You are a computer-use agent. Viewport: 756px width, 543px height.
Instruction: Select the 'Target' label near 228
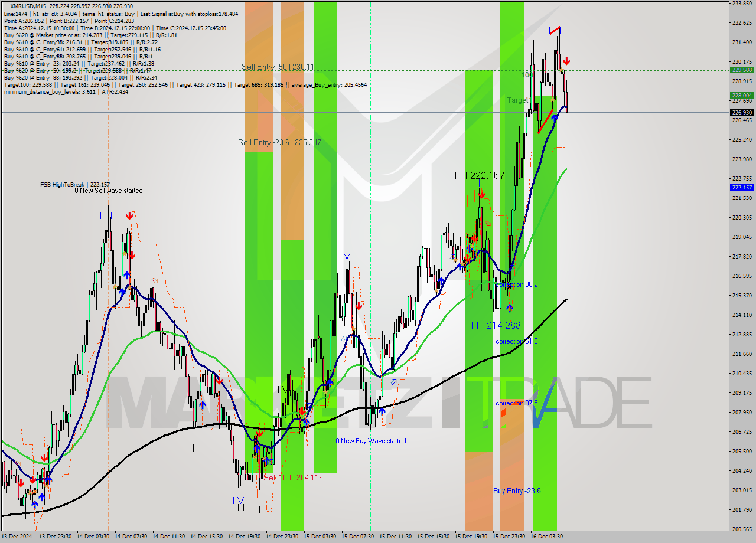pyautogui.click(x=517, y=100)
